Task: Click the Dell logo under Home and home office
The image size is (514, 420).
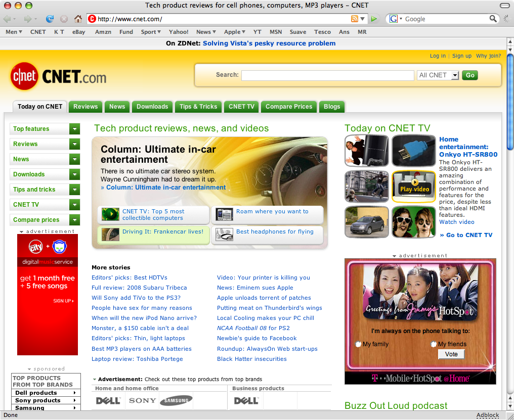Action: point(108,400)
